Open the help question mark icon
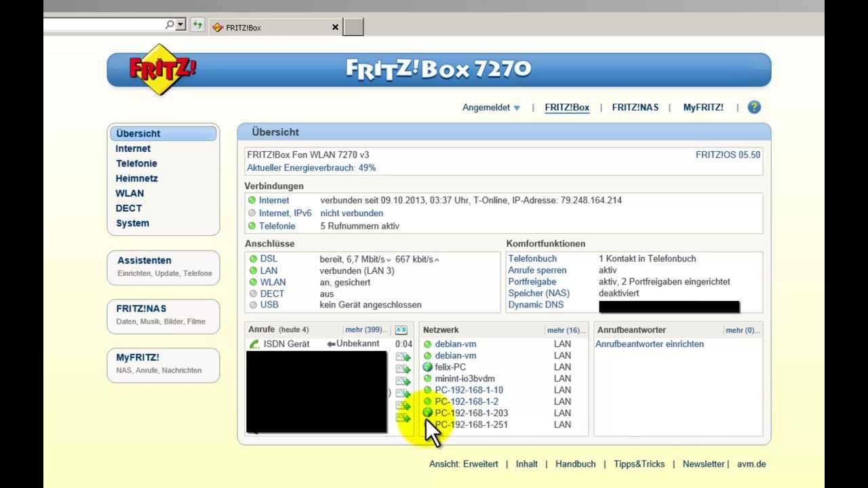Screen dimensions: 868x488 pos(754,107)
